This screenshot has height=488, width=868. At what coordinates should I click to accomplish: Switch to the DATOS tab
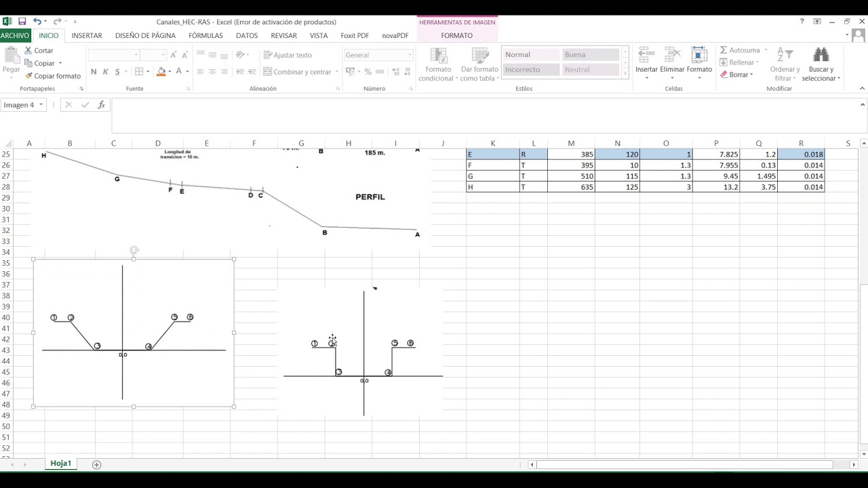[247, 35]
